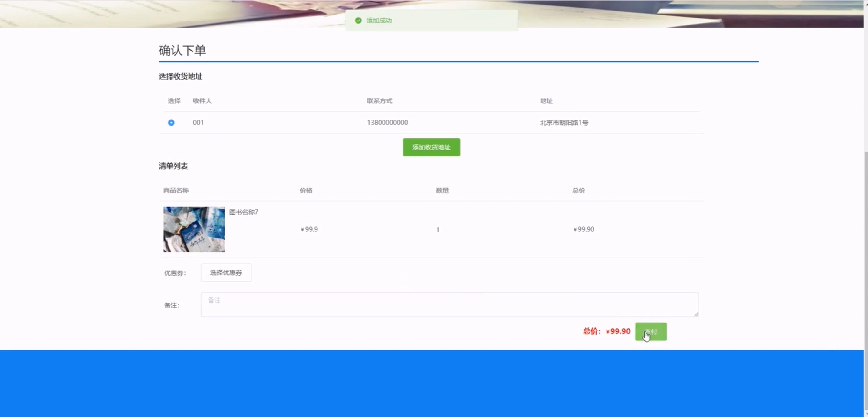Select the address radio button for 001
Image resolution: width=868 pixels, height=417 pixels.
click(171, 123)
